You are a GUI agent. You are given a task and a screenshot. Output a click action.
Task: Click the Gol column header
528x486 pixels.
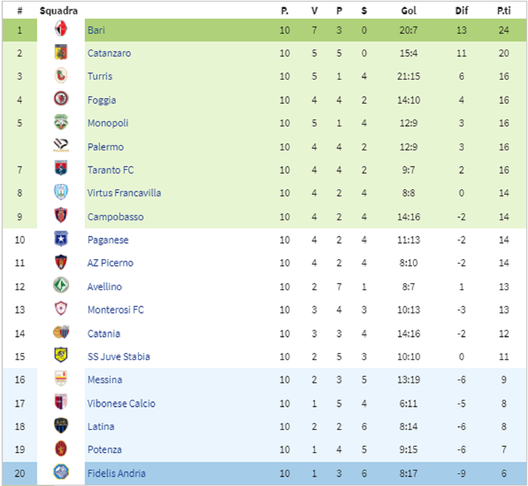[408, 11]
